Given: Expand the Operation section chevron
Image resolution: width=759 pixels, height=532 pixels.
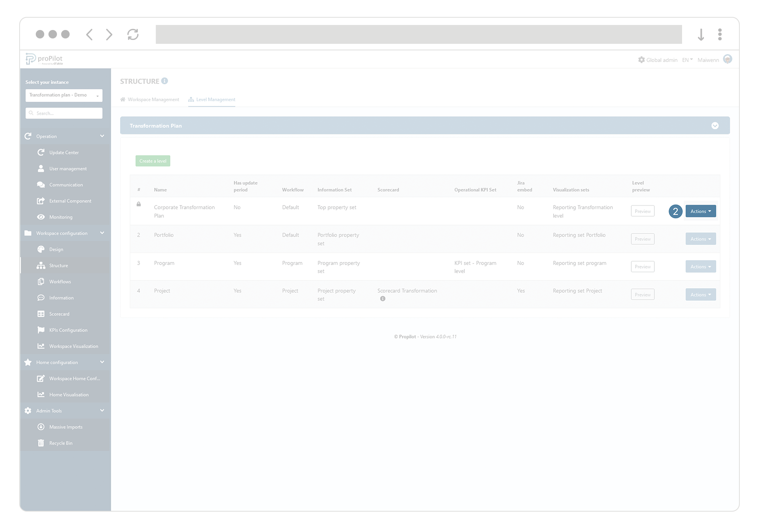Looking at the screenshot, I should click(102, 136).
